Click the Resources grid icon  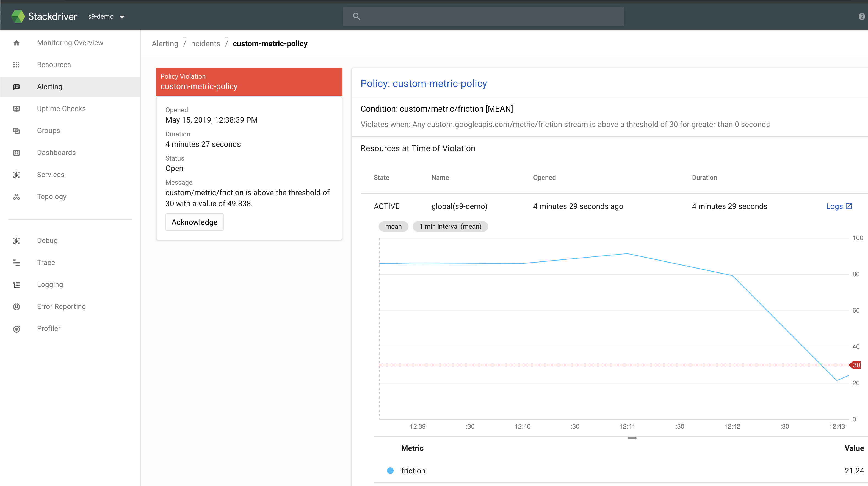[16, 65]
